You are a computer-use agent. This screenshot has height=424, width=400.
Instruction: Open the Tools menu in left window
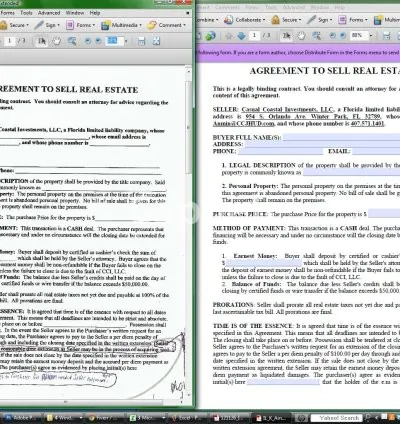point(26,13)
